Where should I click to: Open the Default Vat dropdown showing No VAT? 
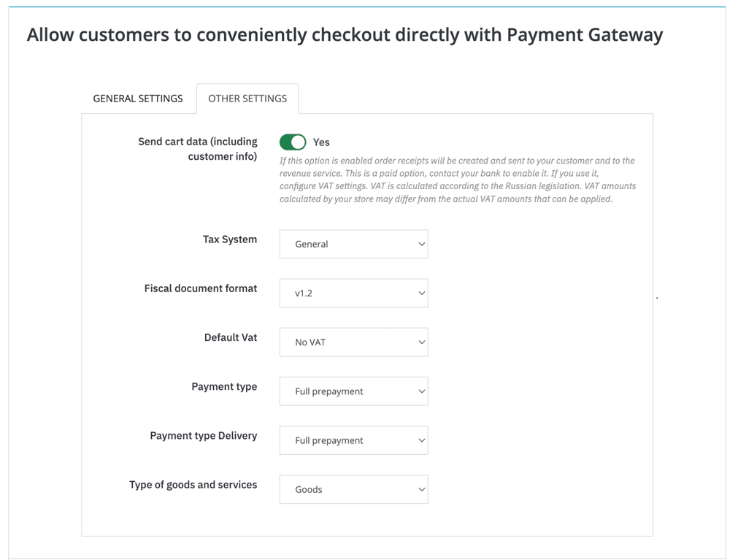coord(353,342)
